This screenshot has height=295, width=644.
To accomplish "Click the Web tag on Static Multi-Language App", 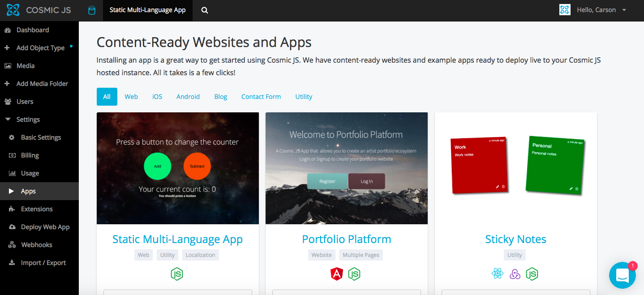I will (143, 255).
